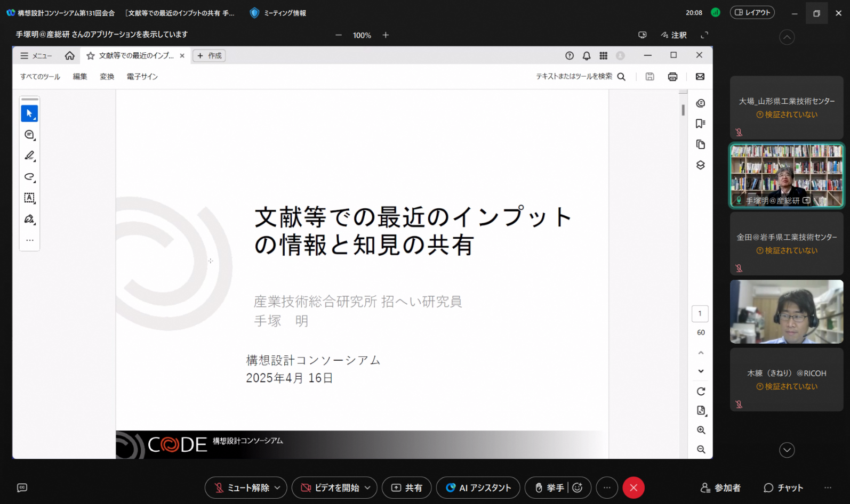Select the highlighter pen tool
This screenshot has height=504, width=850.
coord(29,156)
